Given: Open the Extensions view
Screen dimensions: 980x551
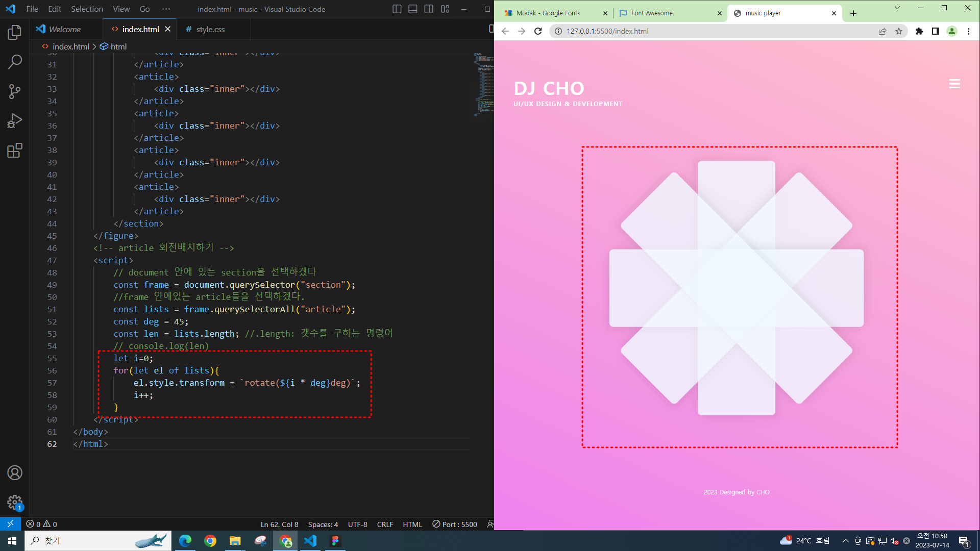Looking at the screenshot, I should 15,151.
